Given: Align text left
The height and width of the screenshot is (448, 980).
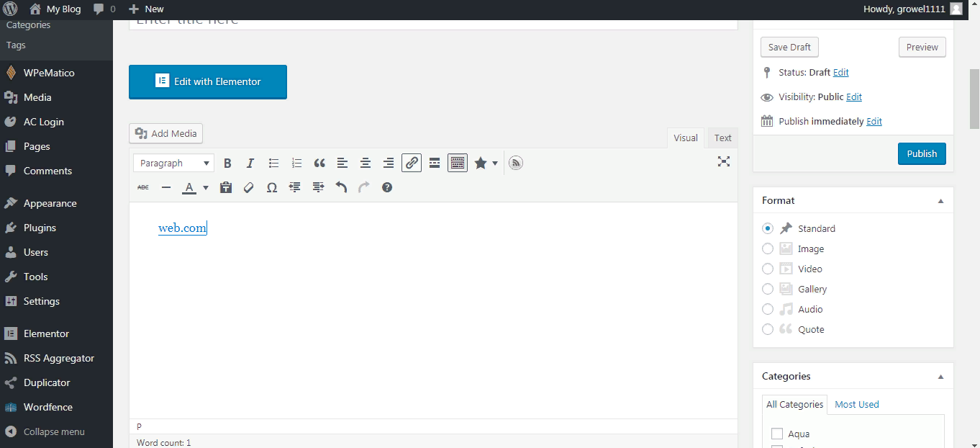Looking at the screenshot, I should 342,163.
